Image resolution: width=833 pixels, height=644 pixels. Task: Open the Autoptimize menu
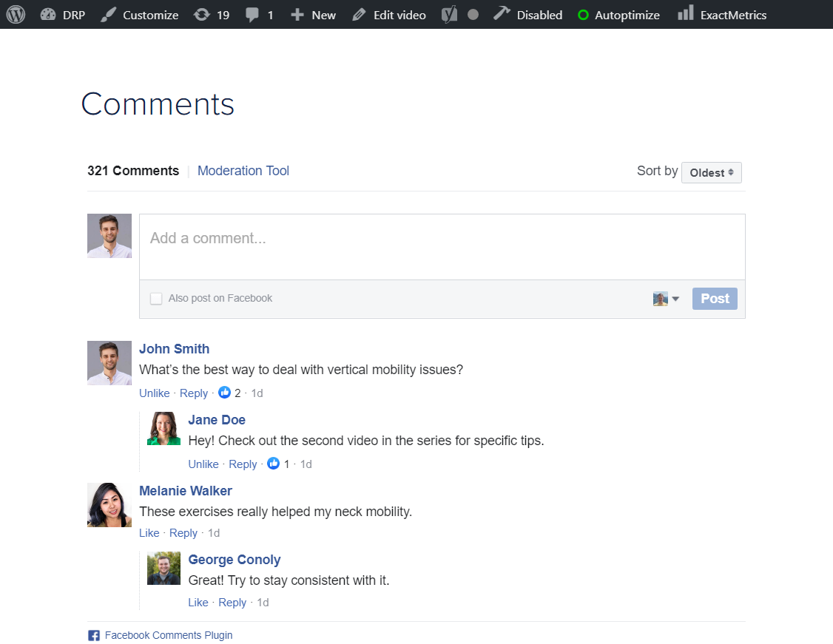pyautogui.click(x=627, y=15)
